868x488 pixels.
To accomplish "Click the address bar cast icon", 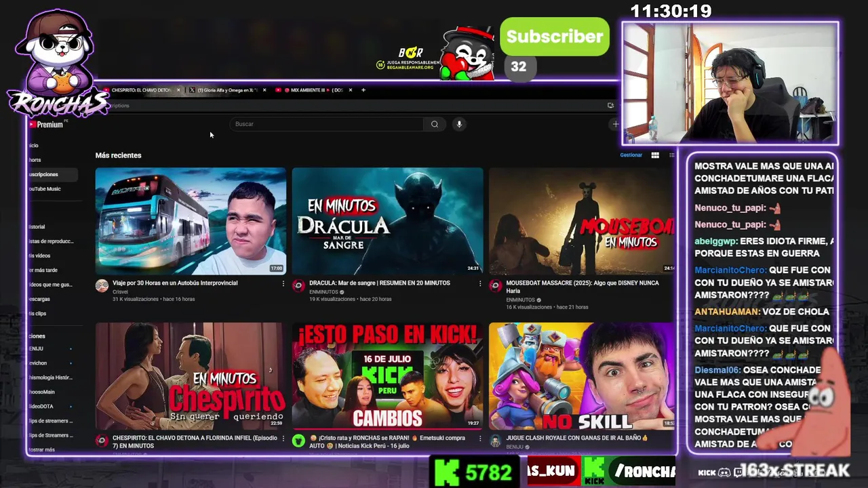I will 610,106.
